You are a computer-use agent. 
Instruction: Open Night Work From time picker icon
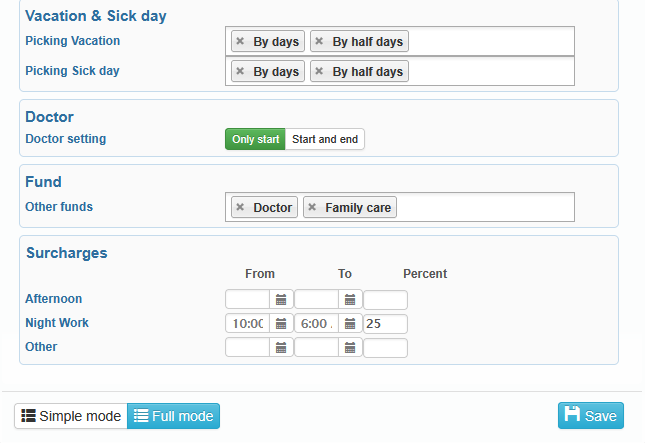click(281, 324)
